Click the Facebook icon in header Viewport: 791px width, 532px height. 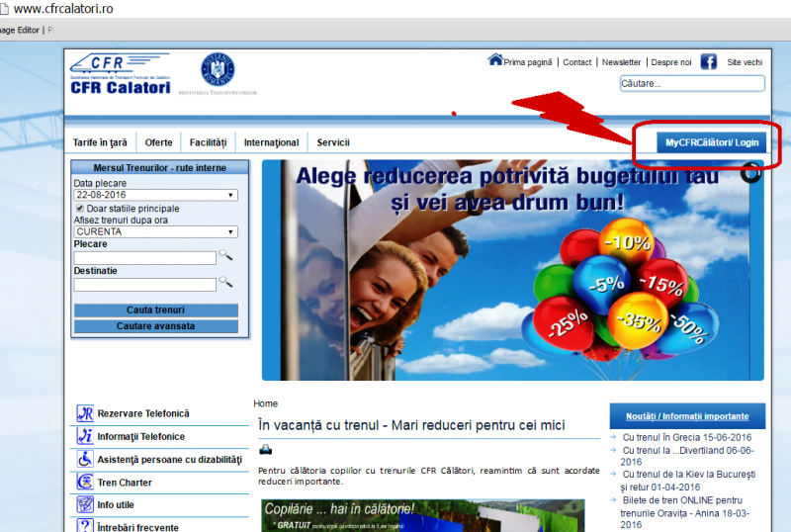708,61
